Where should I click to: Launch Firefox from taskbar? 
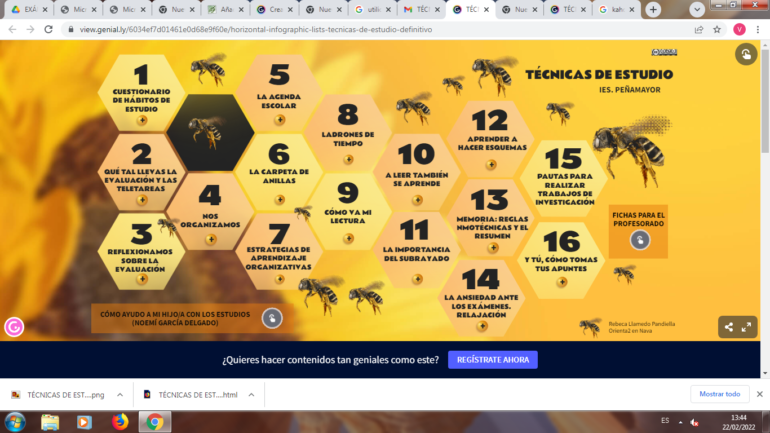(x=120, y=422)
